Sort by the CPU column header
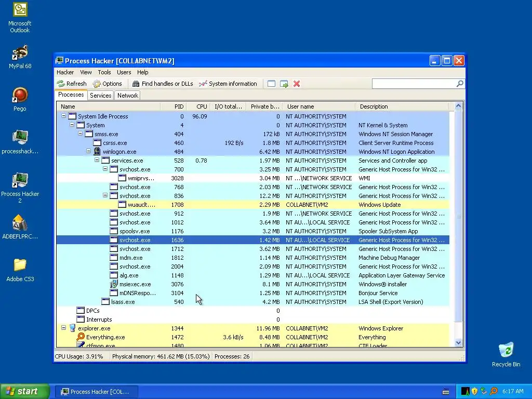The height and width of the screenshot is (399, 532). click(x=198, y=107)
